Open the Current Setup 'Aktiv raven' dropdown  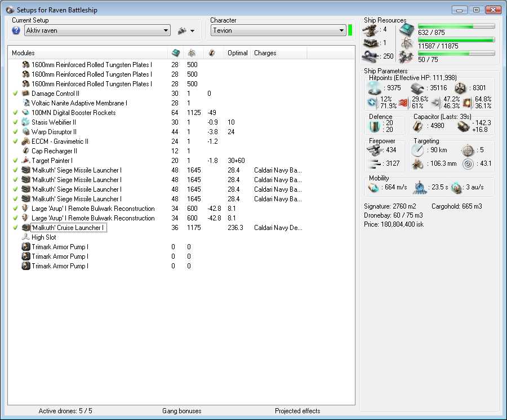click(97, 30)
